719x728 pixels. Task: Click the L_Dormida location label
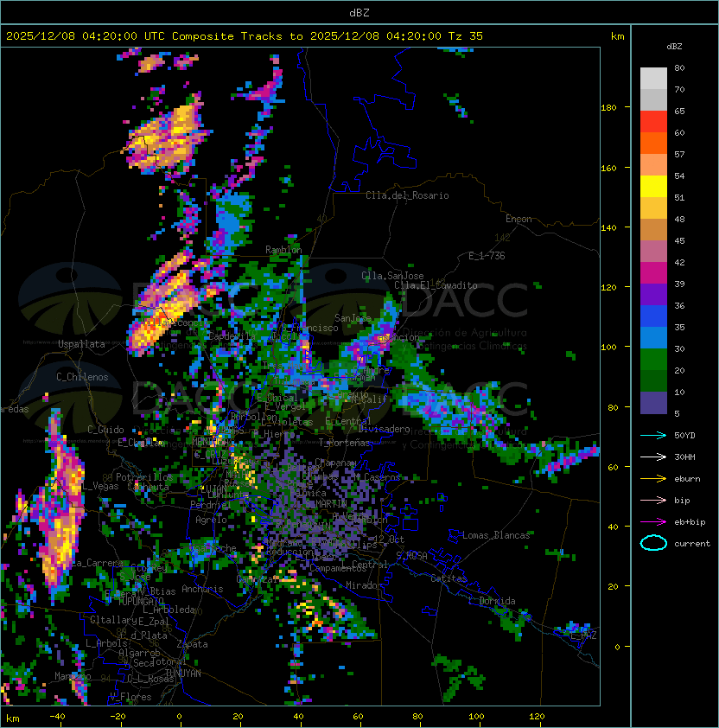tap(492, 601)
